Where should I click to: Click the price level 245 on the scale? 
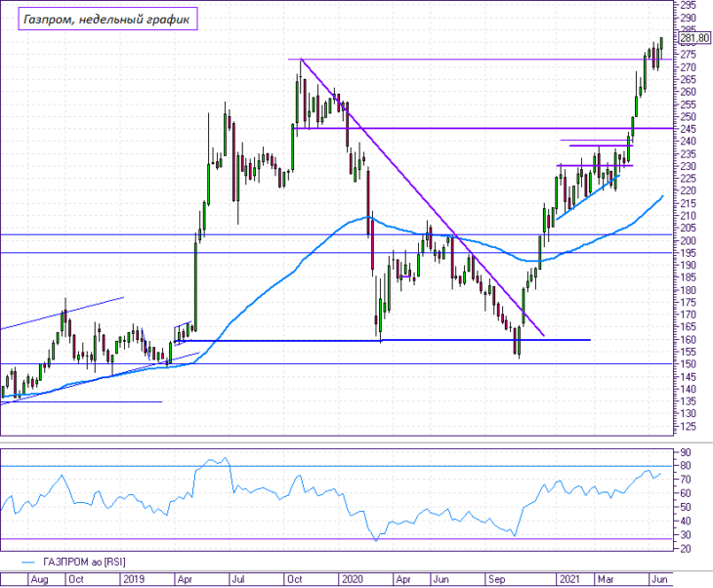click(688, 129)
